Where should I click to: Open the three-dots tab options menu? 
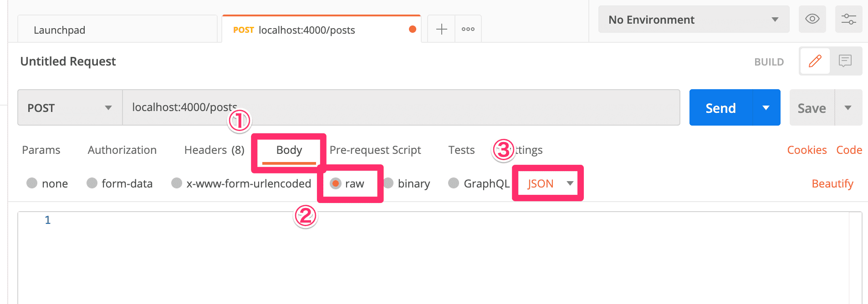pyautogui.click(x=468, y=30)
